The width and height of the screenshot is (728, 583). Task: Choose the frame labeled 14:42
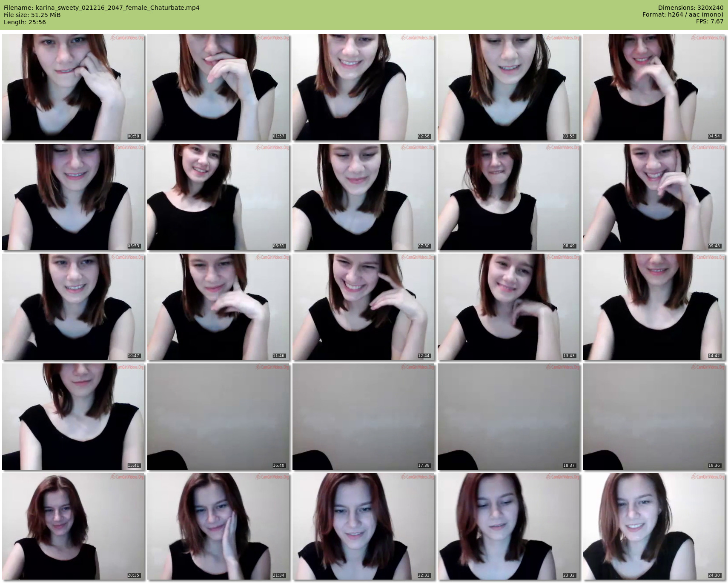654,307
